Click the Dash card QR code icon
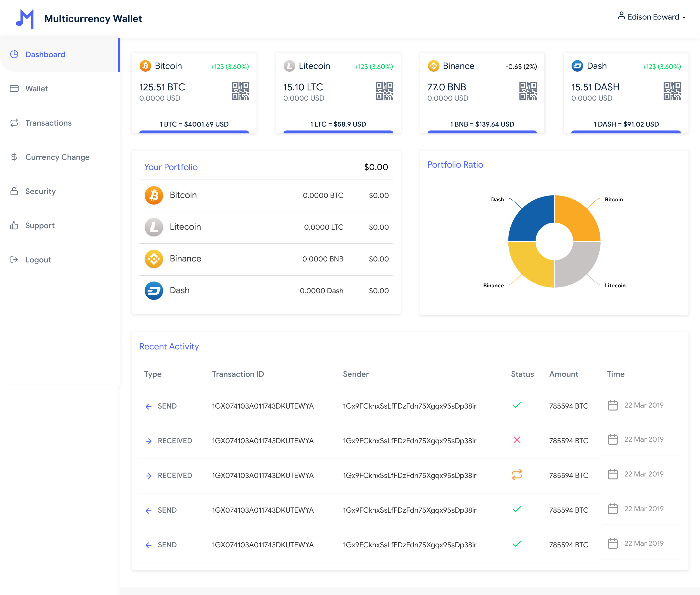 click(672, 91)
